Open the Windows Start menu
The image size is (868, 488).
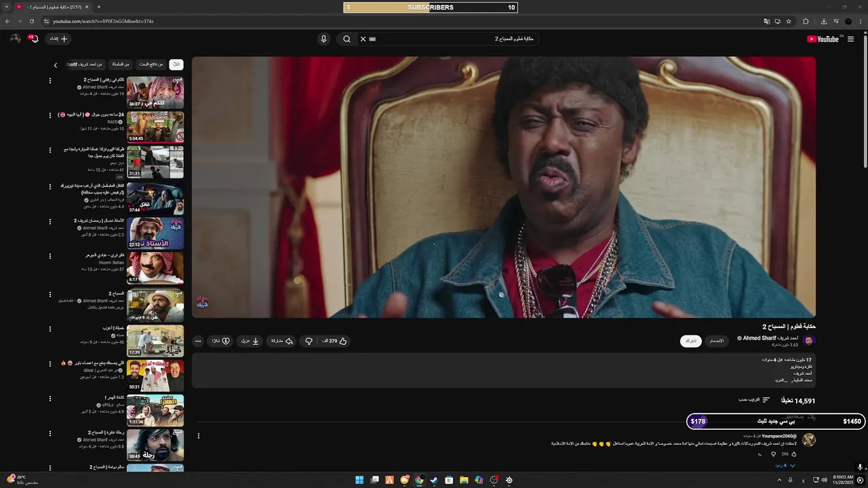click(359, 480)
